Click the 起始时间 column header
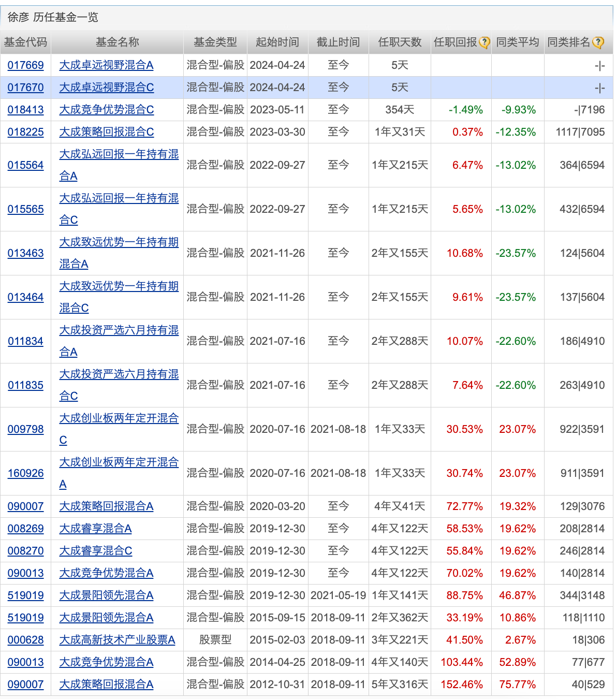The image size is (616, 699). 277,42
